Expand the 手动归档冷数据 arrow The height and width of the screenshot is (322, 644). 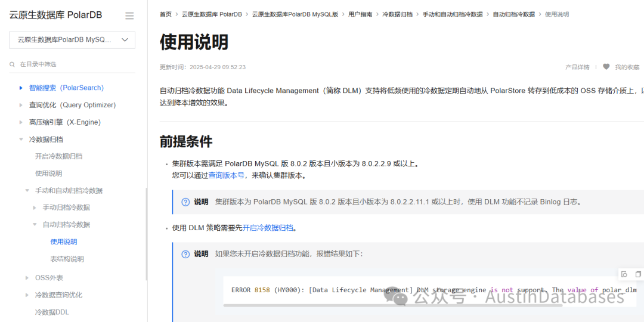(x=35, y=208)
